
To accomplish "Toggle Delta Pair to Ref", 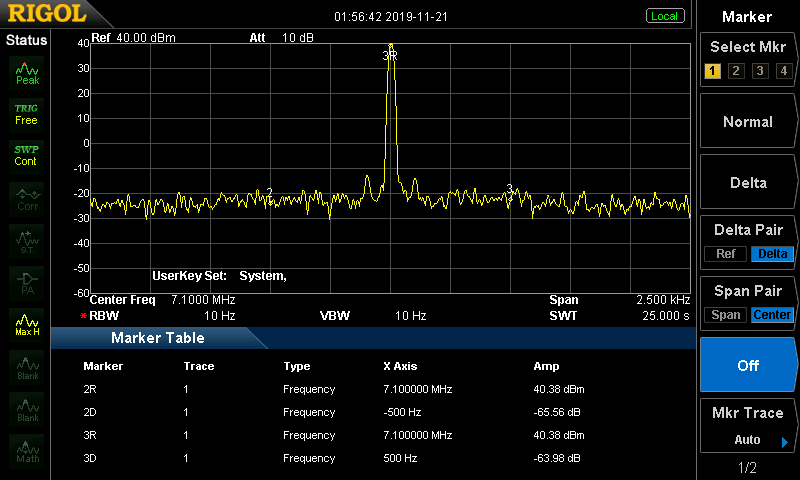I will 725,254.
